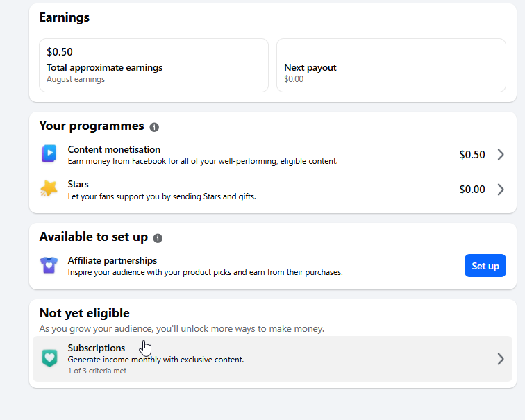
Task: Click the $0.50 Content monetisation amount
Action: pyautogui.click(x=472, y=155)
